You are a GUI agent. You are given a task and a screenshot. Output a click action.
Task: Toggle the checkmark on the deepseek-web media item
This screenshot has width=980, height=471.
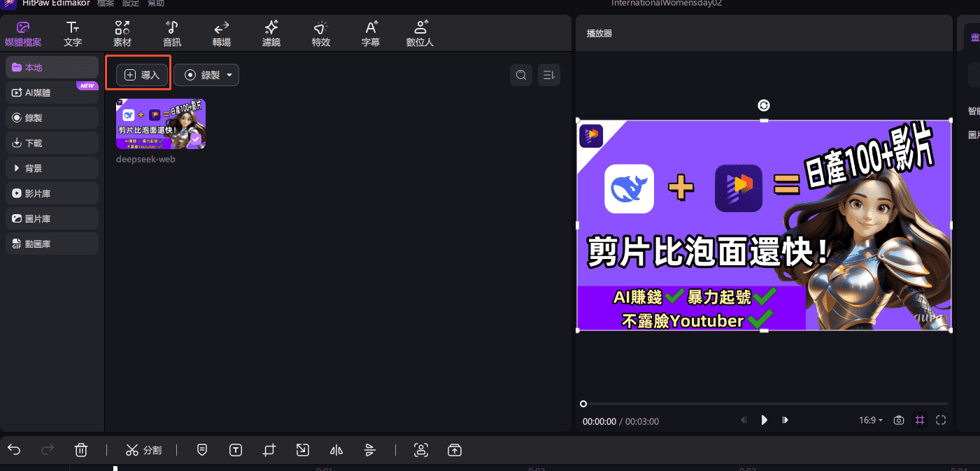click(x=194, y=140)
